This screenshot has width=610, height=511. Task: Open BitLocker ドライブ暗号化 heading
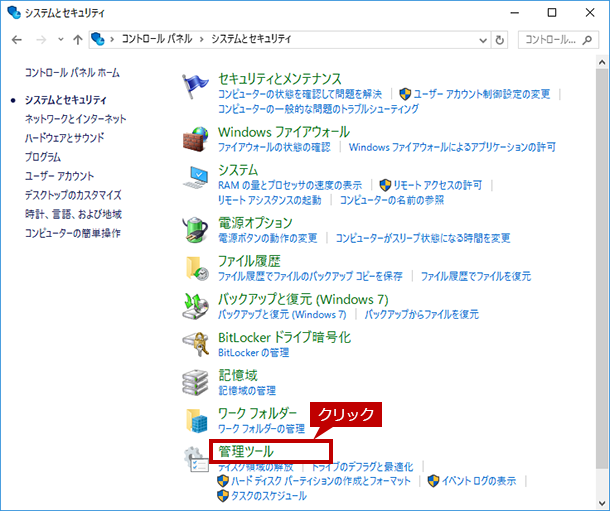pos(284,337)
